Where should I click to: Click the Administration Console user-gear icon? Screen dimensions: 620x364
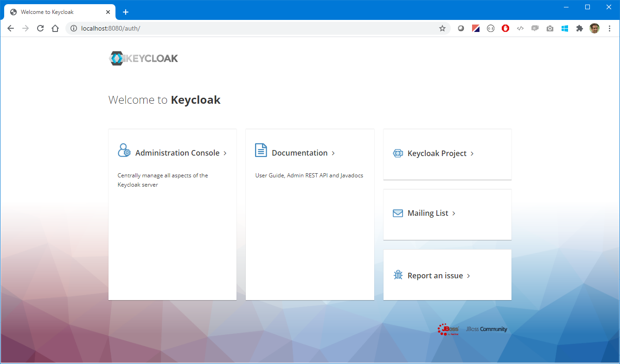(124, 151)
